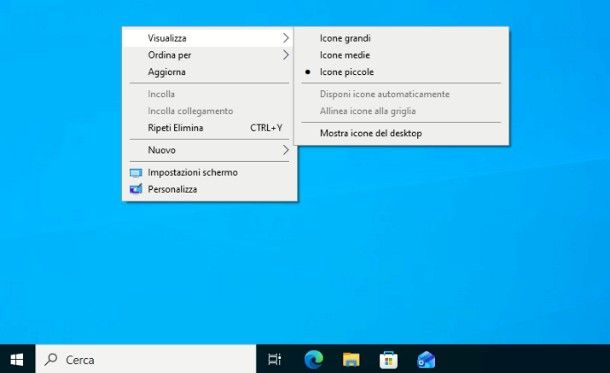Click the search magnifier icon in taskbar
The height and width of the screenshot is (373, 610).
click(51, 359)
